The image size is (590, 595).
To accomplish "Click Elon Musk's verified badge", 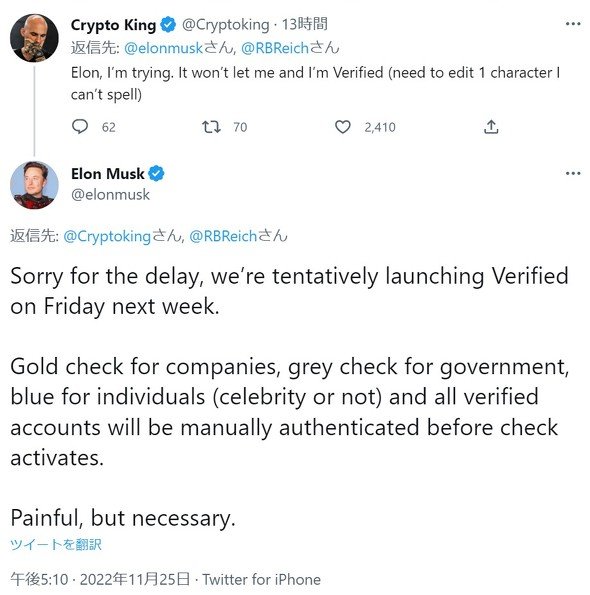I will click(x=156, y=173).
